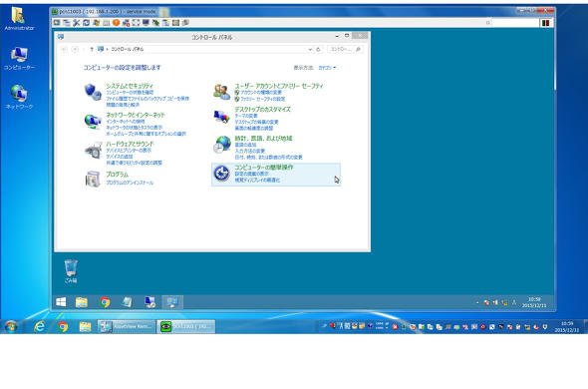Open システムとセキュリティ category heading
Screen dimensions: 588x389
tap(130, 86)
